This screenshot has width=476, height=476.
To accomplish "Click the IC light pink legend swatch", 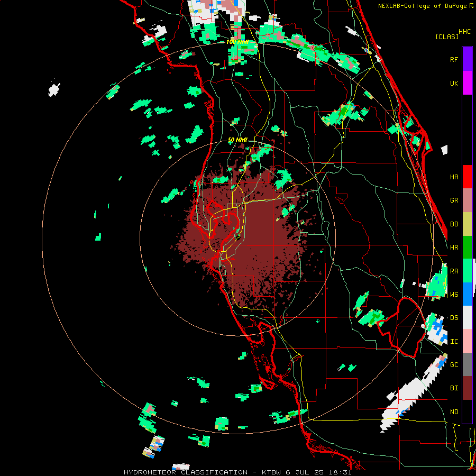I will pyautogui.click(x=467, y=341).
